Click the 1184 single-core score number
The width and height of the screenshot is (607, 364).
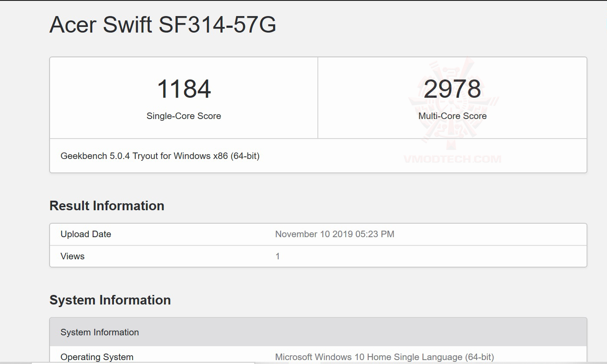click(x=184, y=89)
